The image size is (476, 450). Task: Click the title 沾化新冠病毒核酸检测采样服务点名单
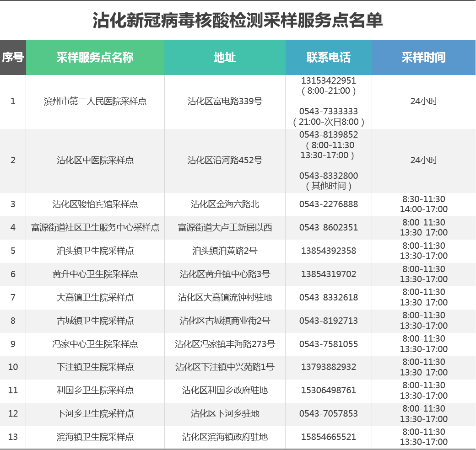(238, 21)
